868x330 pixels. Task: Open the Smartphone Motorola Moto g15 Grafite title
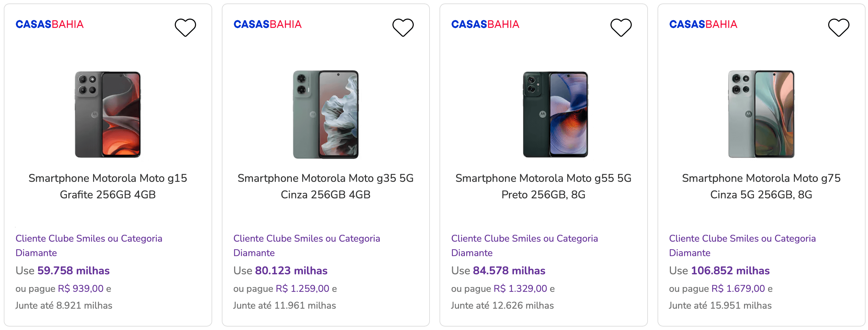click(108, 186)
